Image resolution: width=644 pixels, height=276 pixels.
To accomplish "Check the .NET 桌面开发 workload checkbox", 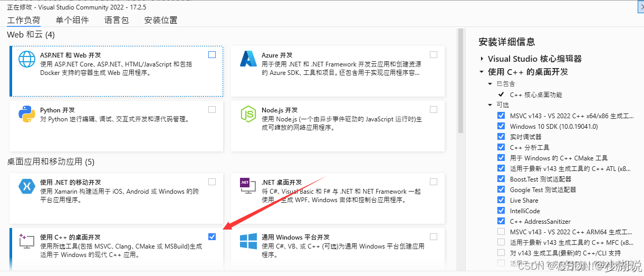I will [434, 182].
